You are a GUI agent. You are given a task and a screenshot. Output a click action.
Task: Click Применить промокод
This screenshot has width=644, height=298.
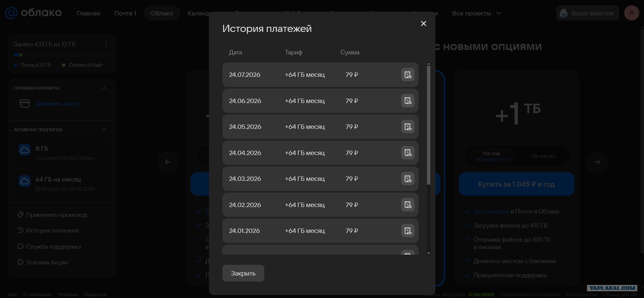coord(57,214)
